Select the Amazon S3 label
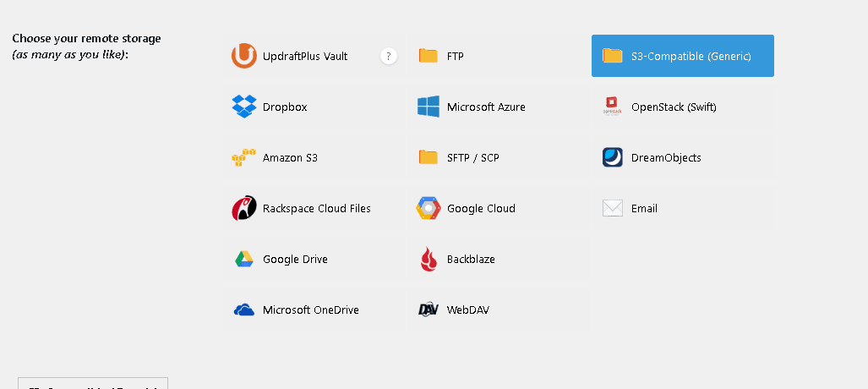This screenshot has height=389, width=868. coord(290,158)
